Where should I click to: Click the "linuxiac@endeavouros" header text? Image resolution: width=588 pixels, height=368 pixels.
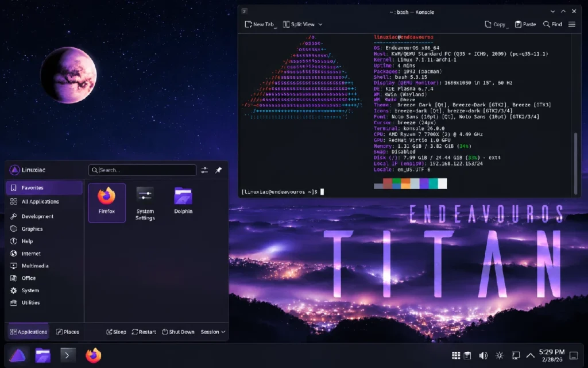404,37
